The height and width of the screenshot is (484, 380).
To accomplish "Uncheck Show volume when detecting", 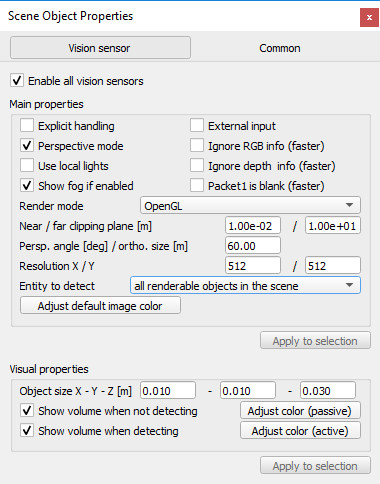I will point(27,431).
